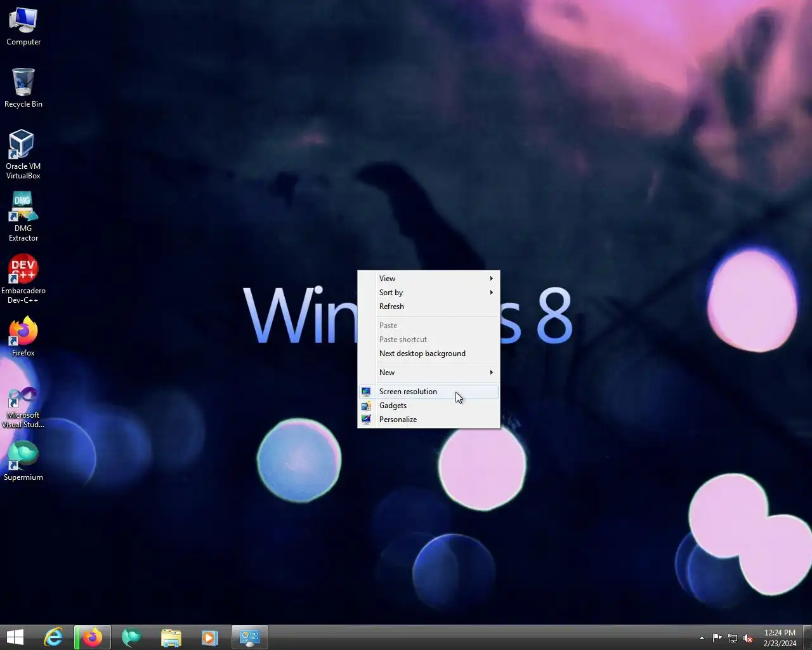812x650 pixels.
Task: Open Supermium from the taskbar
Action: point(131,637)
